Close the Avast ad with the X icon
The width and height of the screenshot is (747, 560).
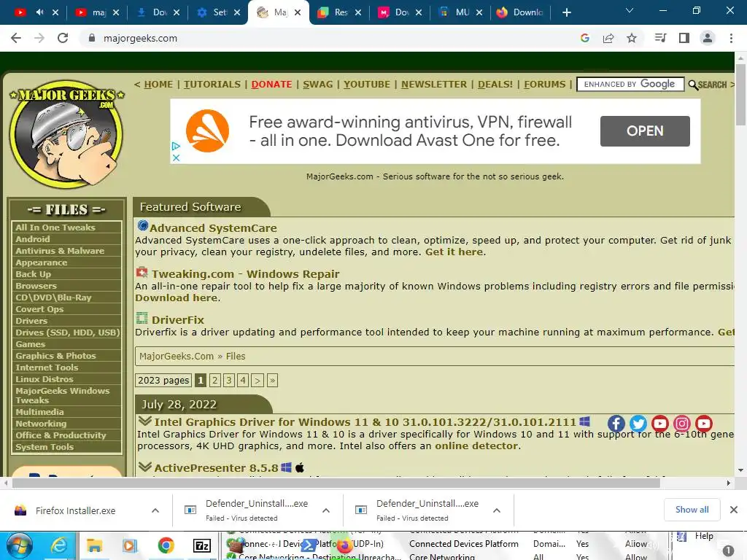coord(176,157)
